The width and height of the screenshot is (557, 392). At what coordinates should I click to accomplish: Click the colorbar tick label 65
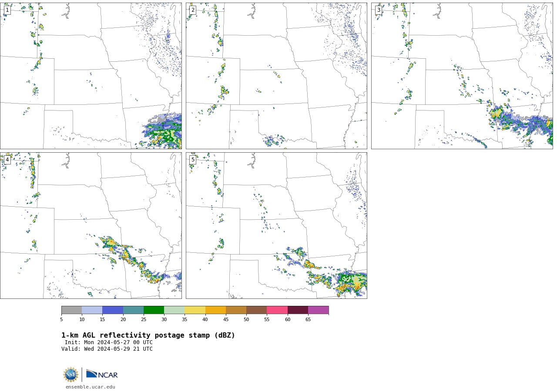(308, 320)
